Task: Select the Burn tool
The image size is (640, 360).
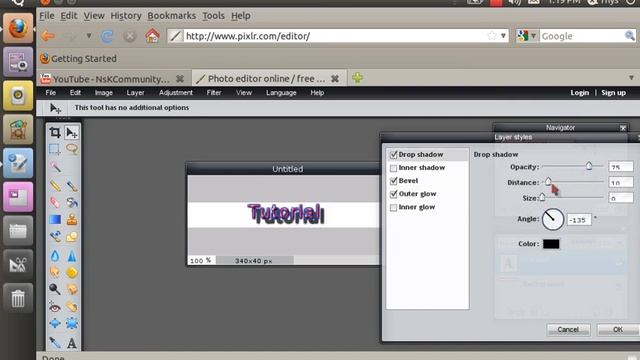Action: tap(72, 289)
